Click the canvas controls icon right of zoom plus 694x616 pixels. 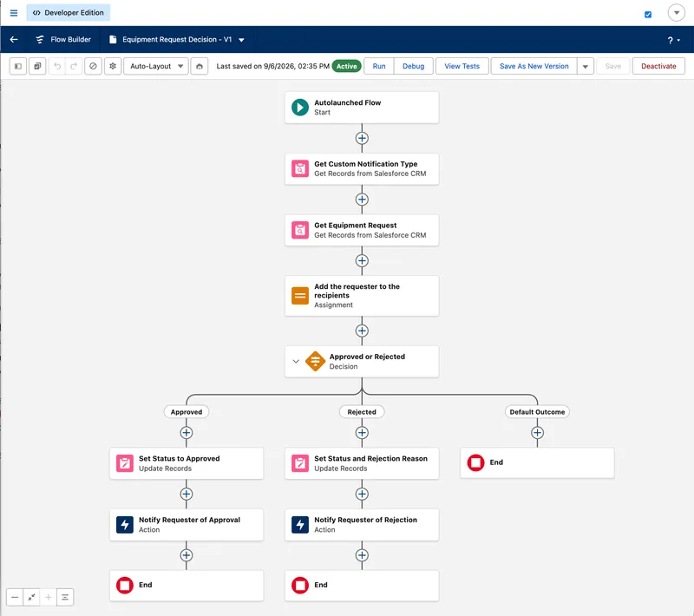(65, 597)
